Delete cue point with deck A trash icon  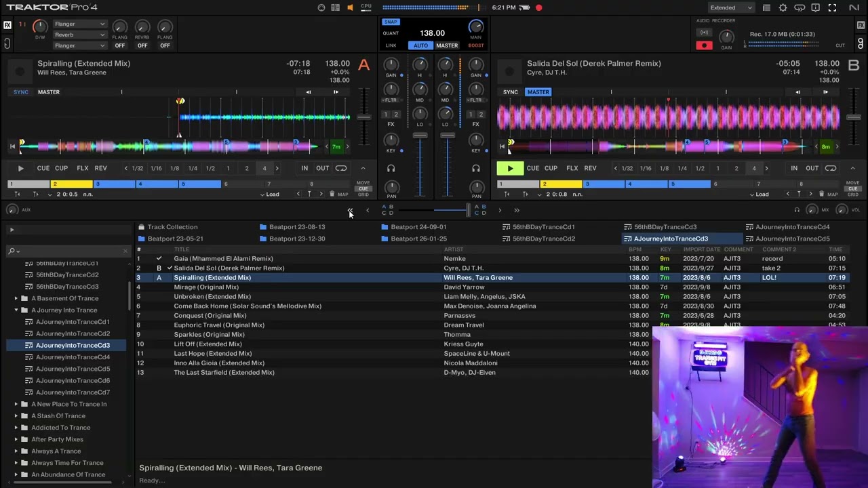click(x=332, y=195)
